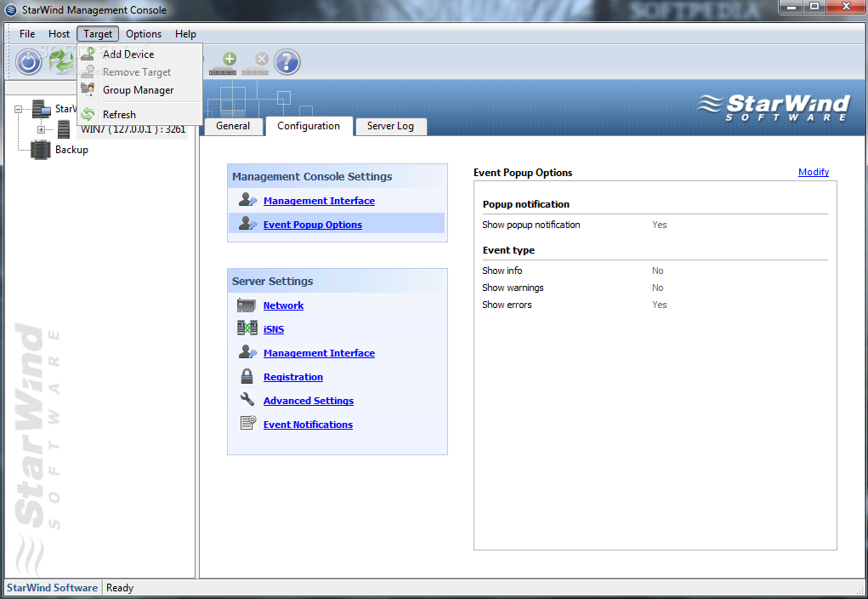Click the Modify link for Event Popup Options
This screenshot has height=599, width=868.
pyautogui.click(x=814, y=172)
